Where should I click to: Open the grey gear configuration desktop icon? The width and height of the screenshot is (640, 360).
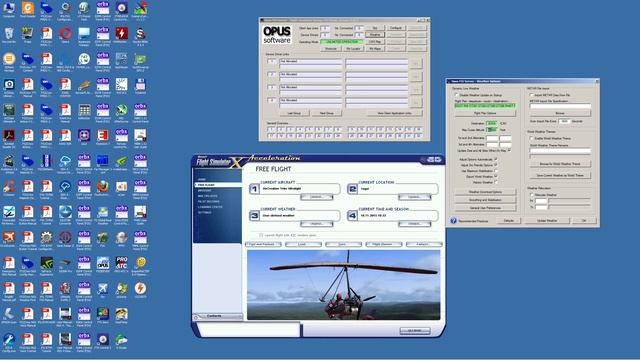(x=47, y=237)
